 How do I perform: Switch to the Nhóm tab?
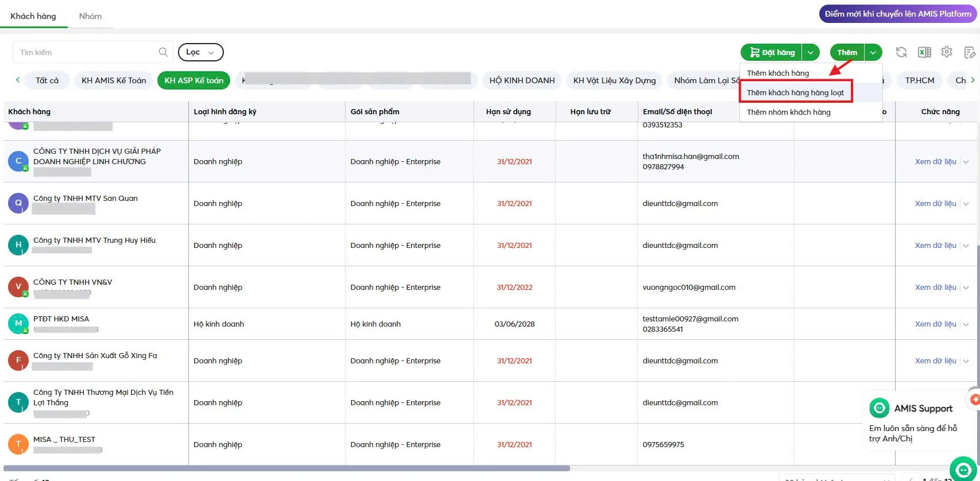click(90, 16)
